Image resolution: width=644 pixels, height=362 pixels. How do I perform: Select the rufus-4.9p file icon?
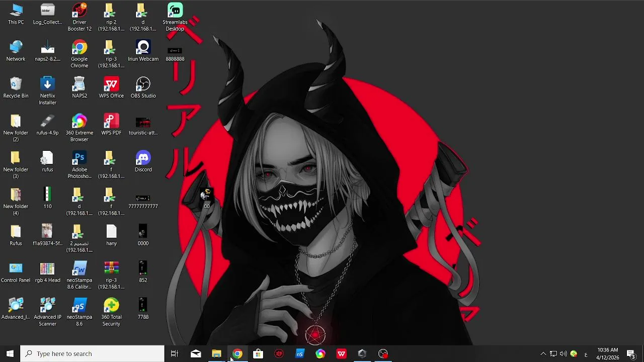47,125
